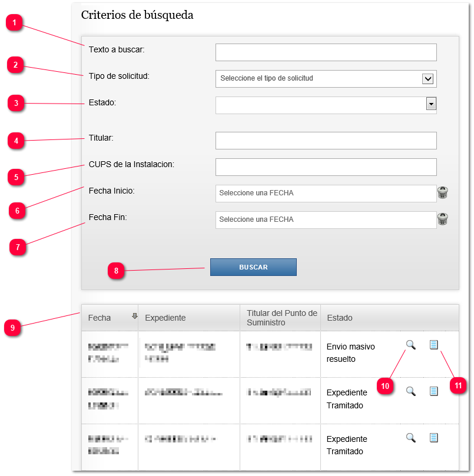The width and height of the screenshot is (474, 476).
Task: Clear the Fecha Inicio date with trash icon
Action: click(x=442, y=192)
